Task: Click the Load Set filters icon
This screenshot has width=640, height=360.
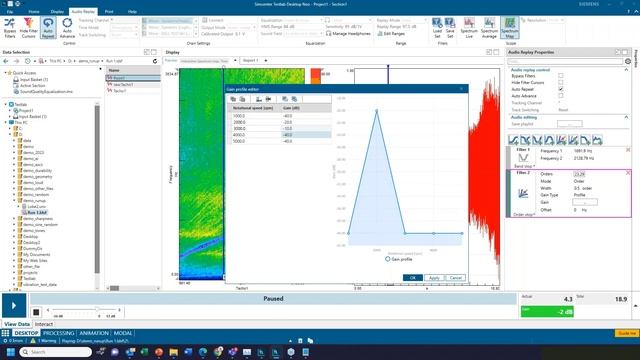Action: [437, 28]
